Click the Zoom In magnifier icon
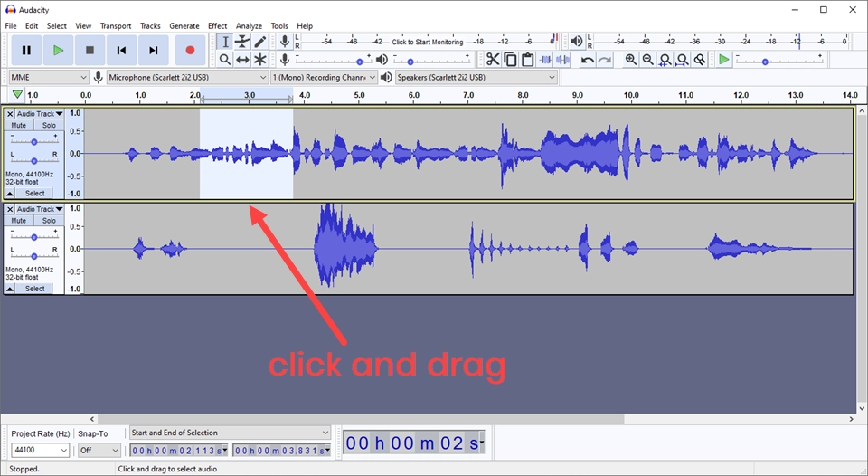 click(x=631, y=60)
